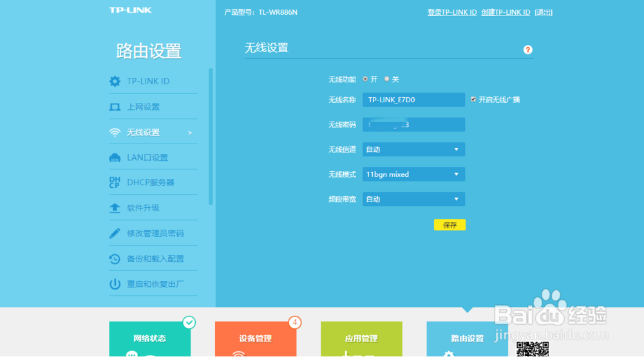Click the upload arrow icon for 软件升级
Screen dimensions: 644x357
(115, 208)
